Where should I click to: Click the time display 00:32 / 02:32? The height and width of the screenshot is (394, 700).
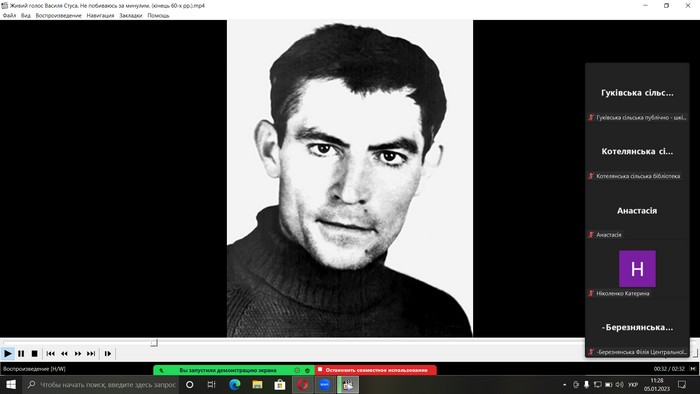coord(669,369)
